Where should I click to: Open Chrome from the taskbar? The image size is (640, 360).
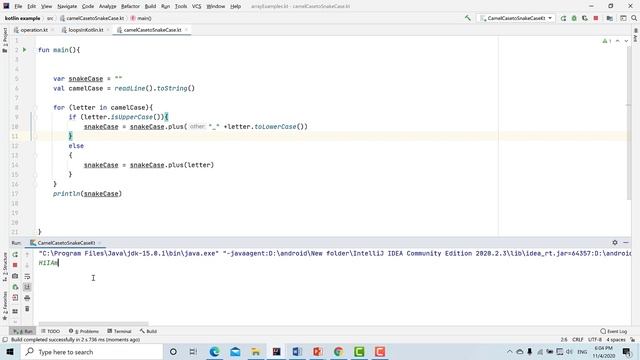point(338,351)
